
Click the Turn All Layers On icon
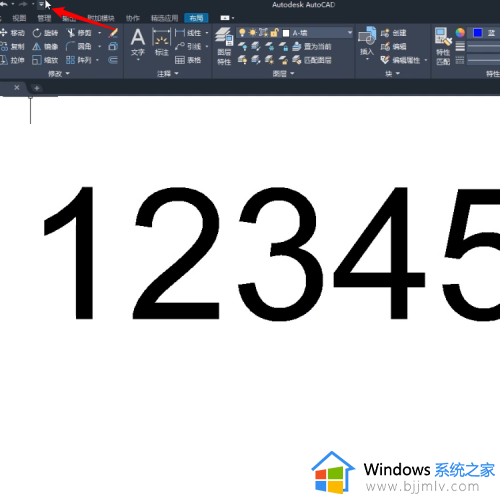pyautogui.click(x=242, y=60)
